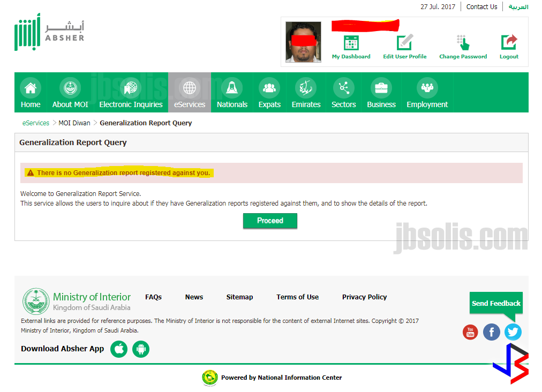The width and height of the screenshot is (542, 392).
Task: Click the warning triangle icon
Action: tap(31, 173)
